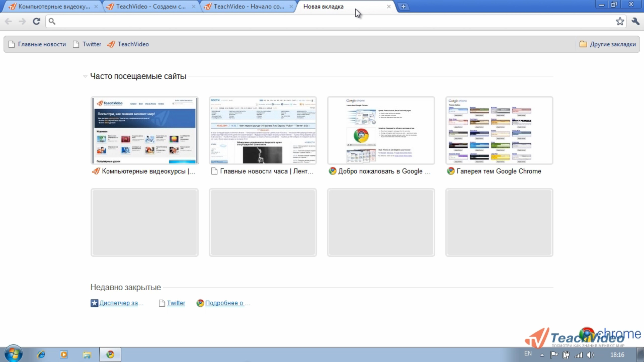Click the bookmark star icon
The image size is (644, 362).
(620, 21)
